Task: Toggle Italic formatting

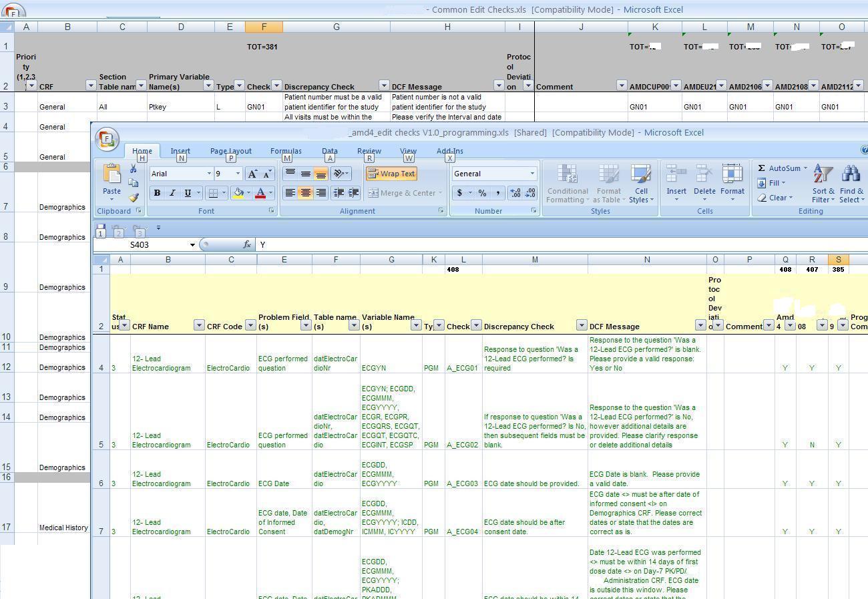Action: [x=172, y=194]
